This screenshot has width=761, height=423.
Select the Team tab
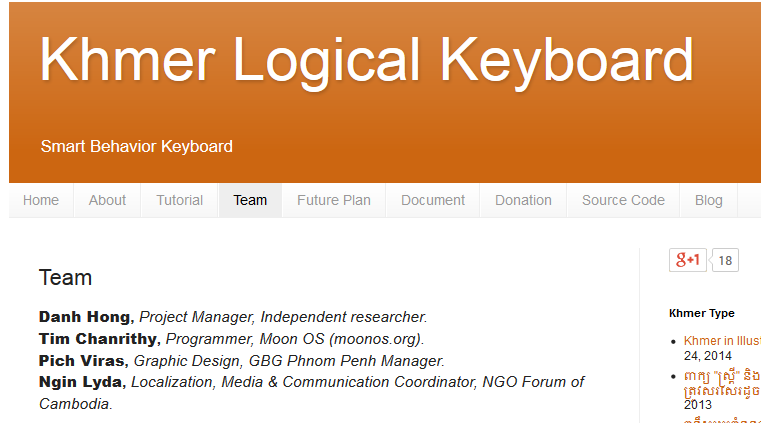(250, 200)
